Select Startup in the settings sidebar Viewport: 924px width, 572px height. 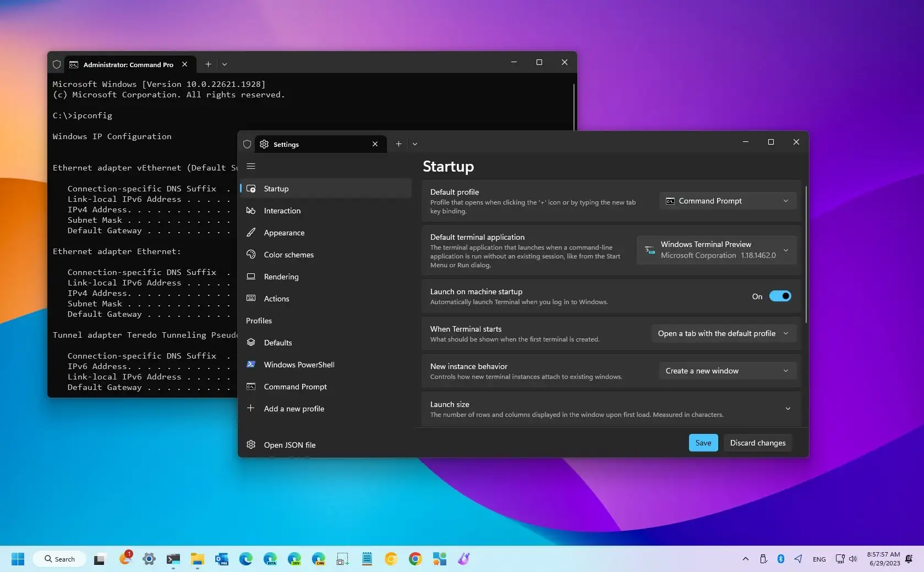coord(326,189)
